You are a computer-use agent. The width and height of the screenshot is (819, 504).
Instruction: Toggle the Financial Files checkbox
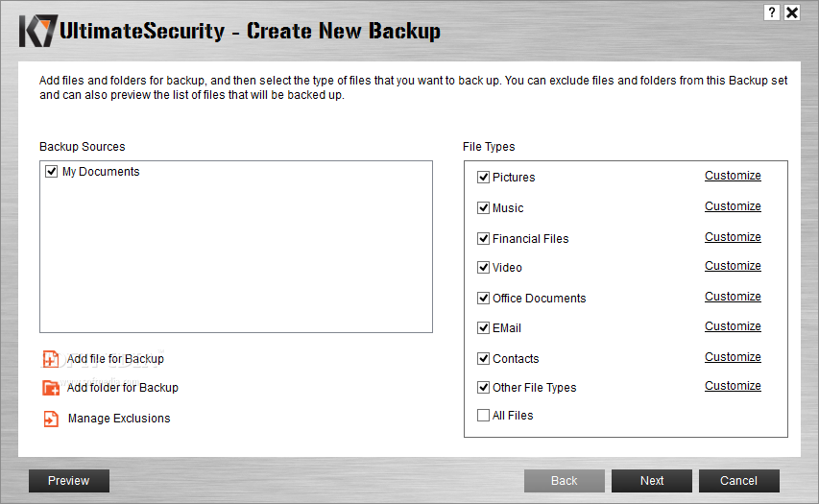pos(483,239)
